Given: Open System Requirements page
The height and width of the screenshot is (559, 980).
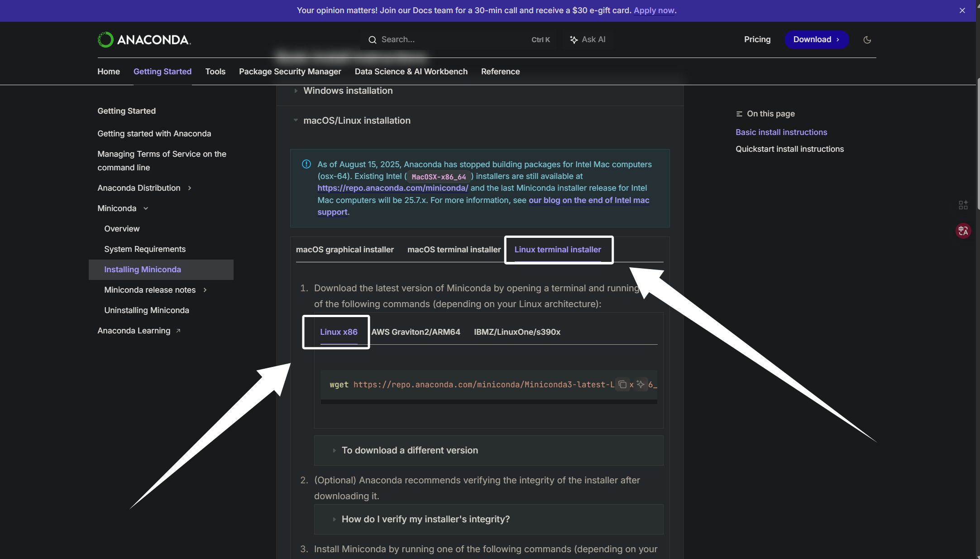Looking at the screenshot, I should [145, 249].
